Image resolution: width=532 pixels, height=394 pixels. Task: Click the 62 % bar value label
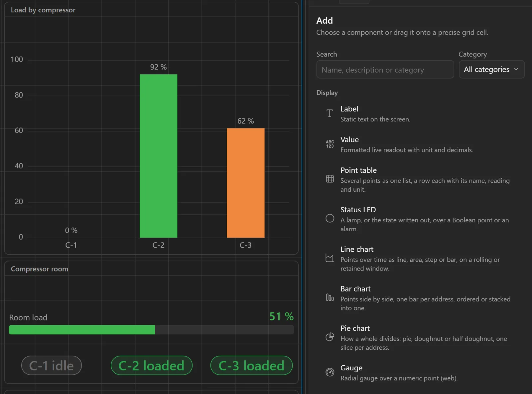coord(246,121)
